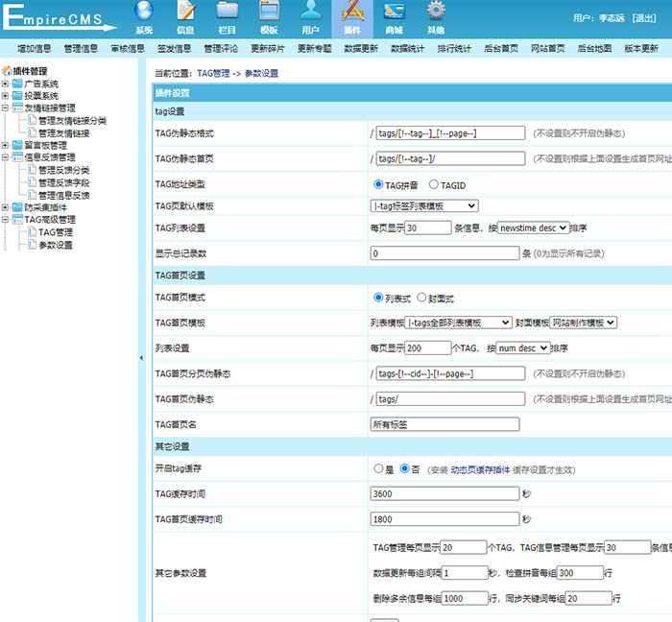This screenshot has height=622, width=672.
Task: Click TAG管理 breadcrumb link
Action: tap(213, 73)
